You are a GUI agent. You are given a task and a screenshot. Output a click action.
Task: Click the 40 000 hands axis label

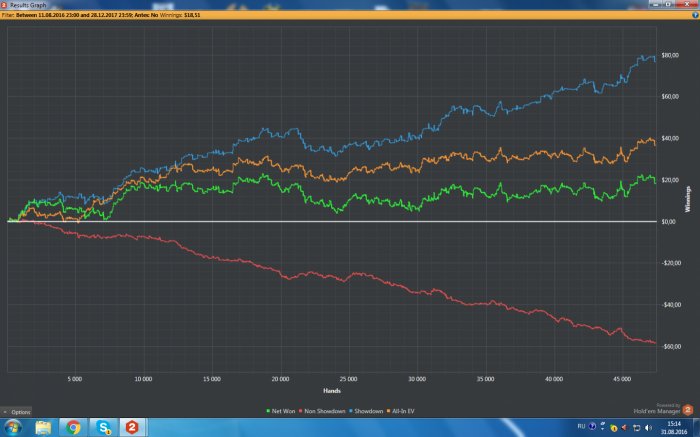click(x=554, y=379)
